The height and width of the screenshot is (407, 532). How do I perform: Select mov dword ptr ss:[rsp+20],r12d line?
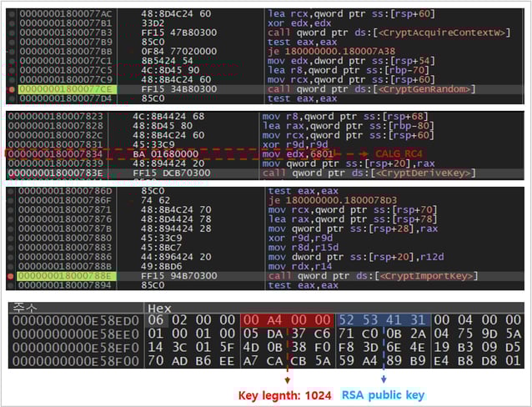(356, 257)
